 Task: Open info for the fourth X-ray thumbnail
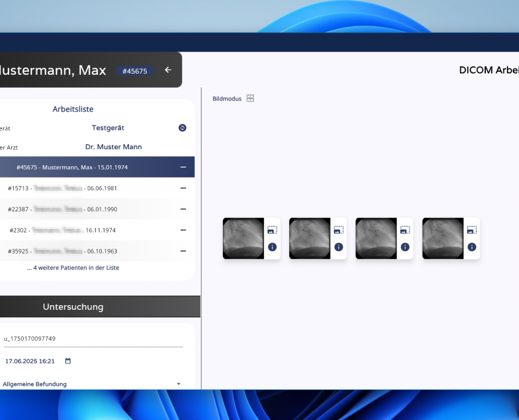pyautogui.click(x=471, y=246)
